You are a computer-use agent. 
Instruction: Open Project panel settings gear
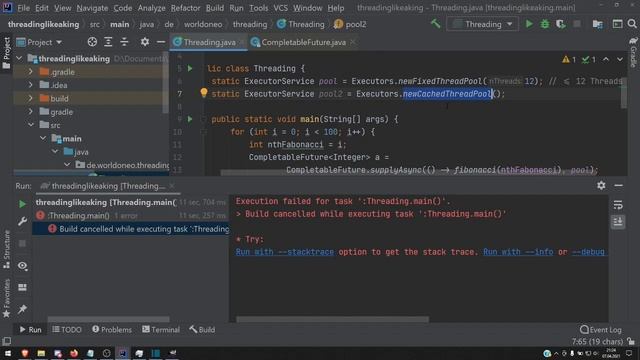pos(145,42)
